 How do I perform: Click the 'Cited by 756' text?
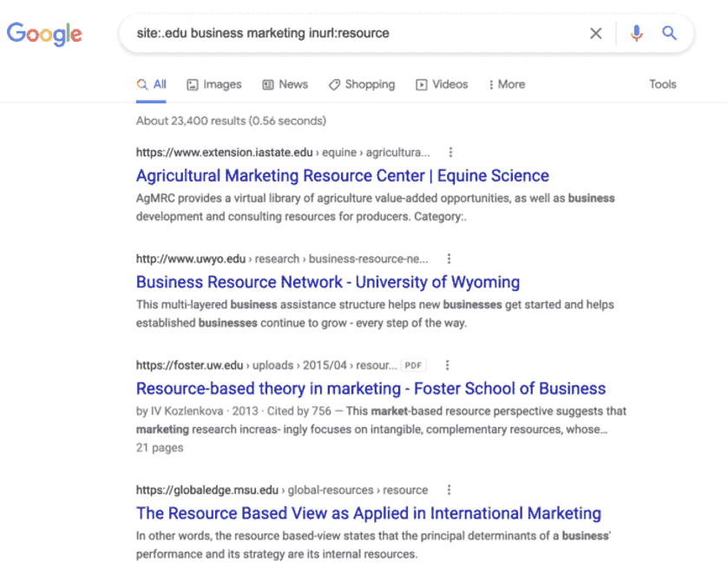click(x=299, y=411)
